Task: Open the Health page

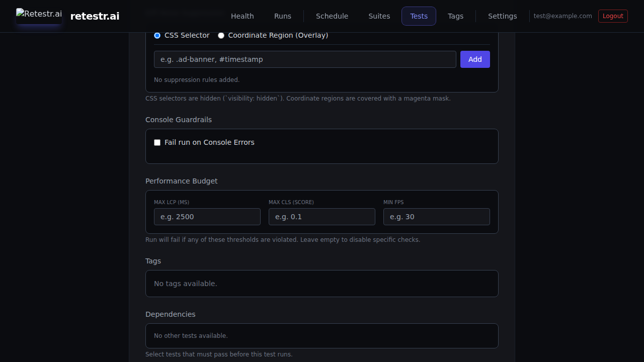Action: (242, 16)
